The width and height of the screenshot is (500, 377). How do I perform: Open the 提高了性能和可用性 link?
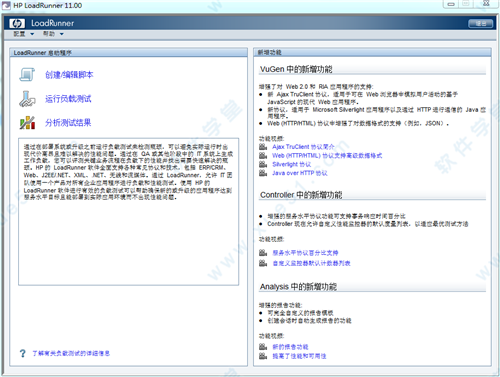coord(299,356)
